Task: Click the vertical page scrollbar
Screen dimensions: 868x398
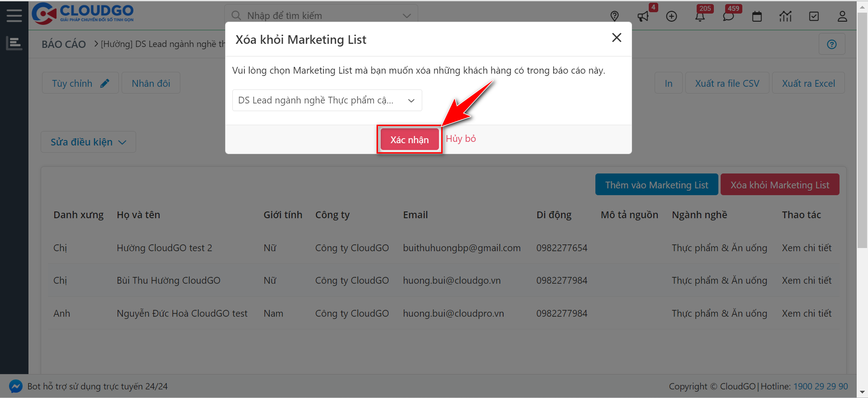Action: 862,136
